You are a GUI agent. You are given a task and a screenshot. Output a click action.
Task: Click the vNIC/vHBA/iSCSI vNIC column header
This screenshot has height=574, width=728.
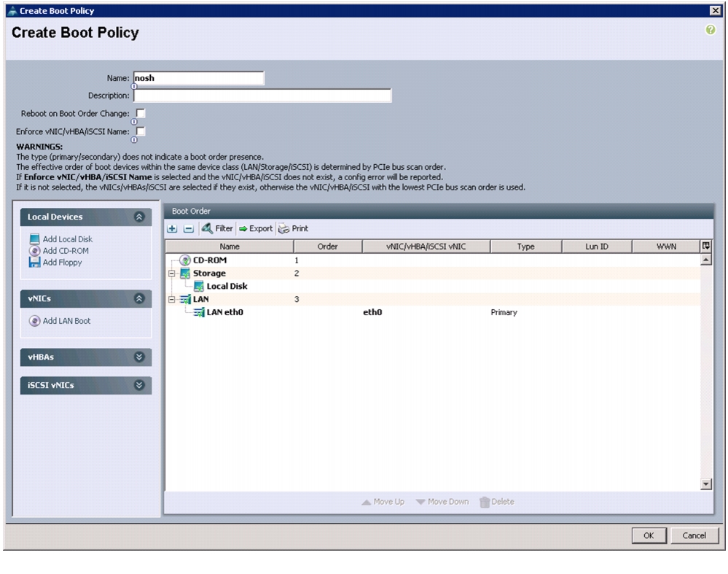(x=426, y=247)
